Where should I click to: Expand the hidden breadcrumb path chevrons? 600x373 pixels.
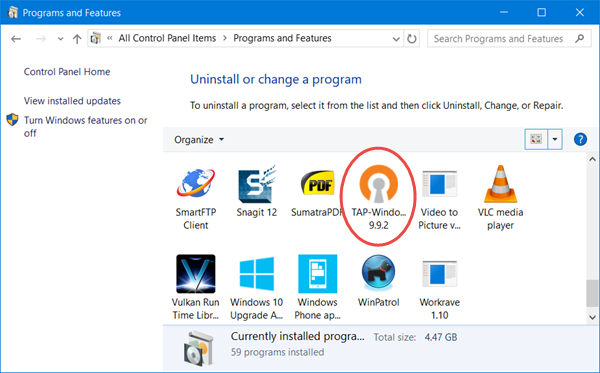pos(110,38)
